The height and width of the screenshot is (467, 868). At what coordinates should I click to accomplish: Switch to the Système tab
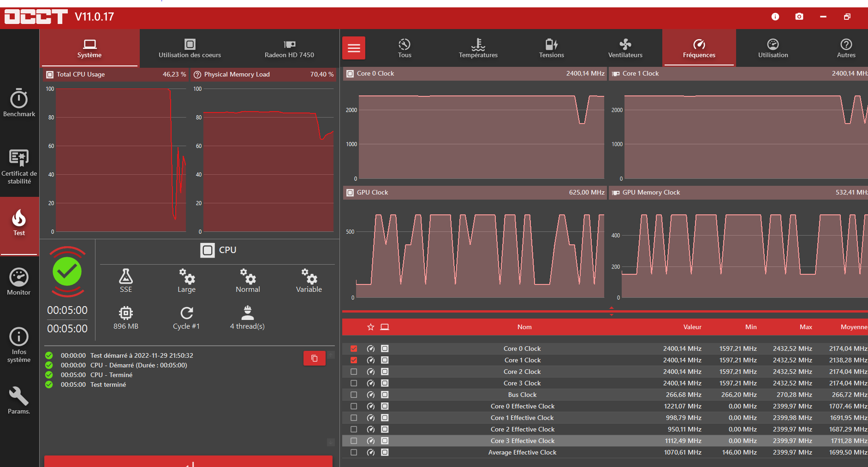[89, 48]
